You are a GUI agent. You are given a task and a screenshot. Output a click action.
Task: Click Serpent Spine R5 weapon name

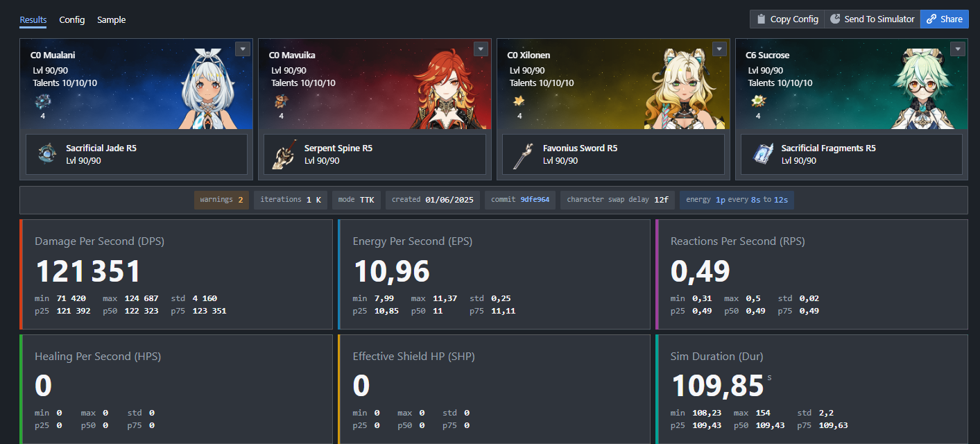click(338, 148)
